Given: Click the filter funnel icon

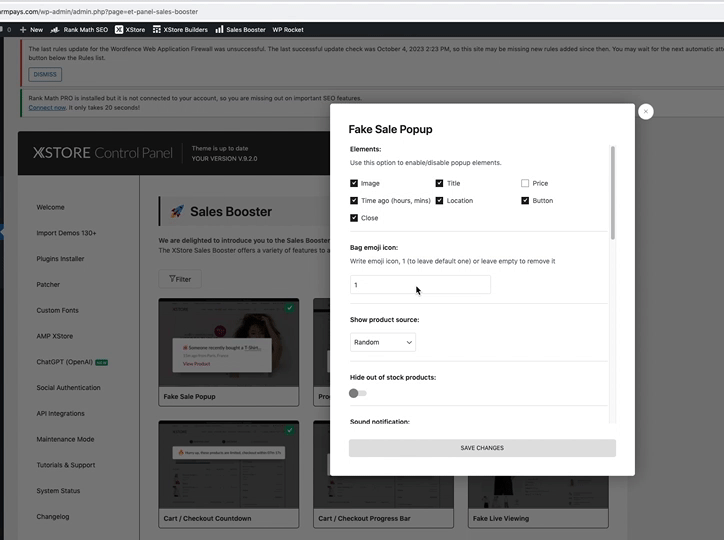Looking at the screenshot, I should (172, 279).
